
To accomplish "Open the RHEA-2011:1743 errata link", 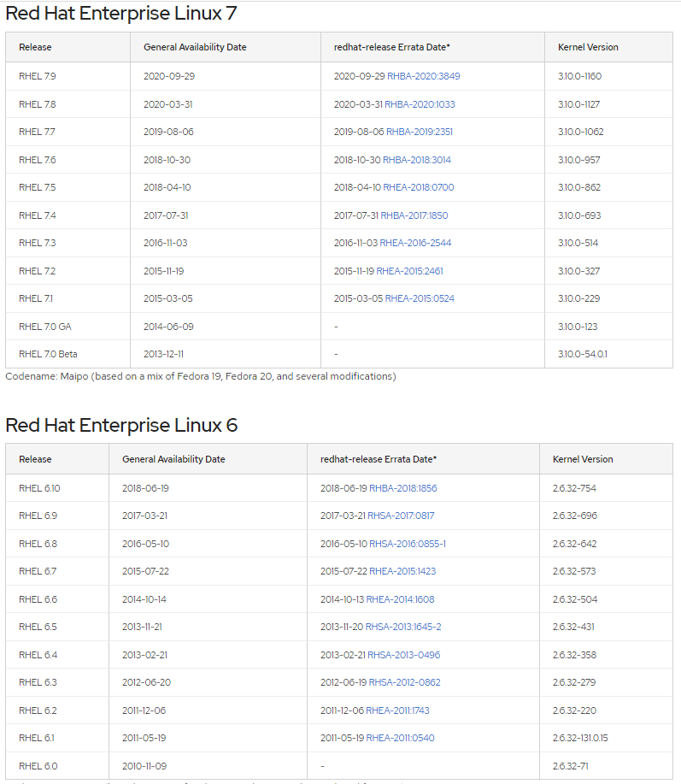I will [x=397, y=710].
